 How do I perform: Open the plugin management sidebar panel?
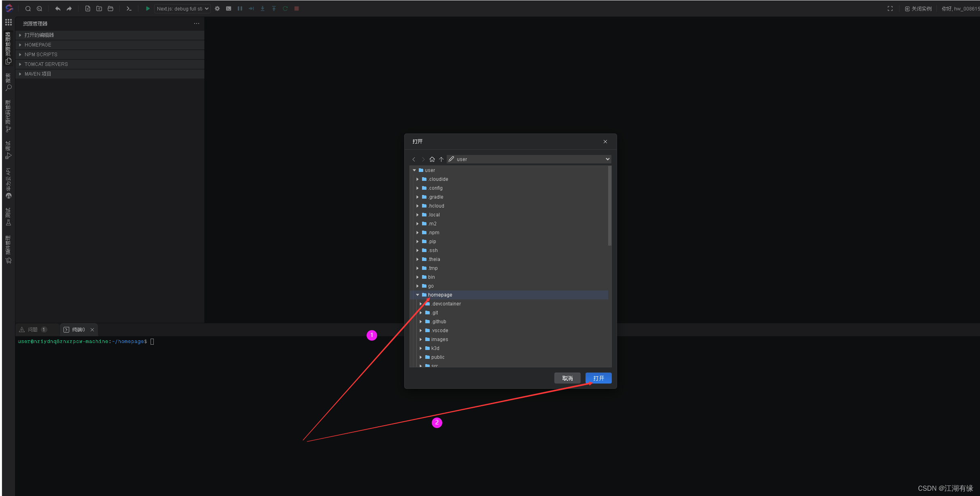pyautogui.click(x=8, y=250)
